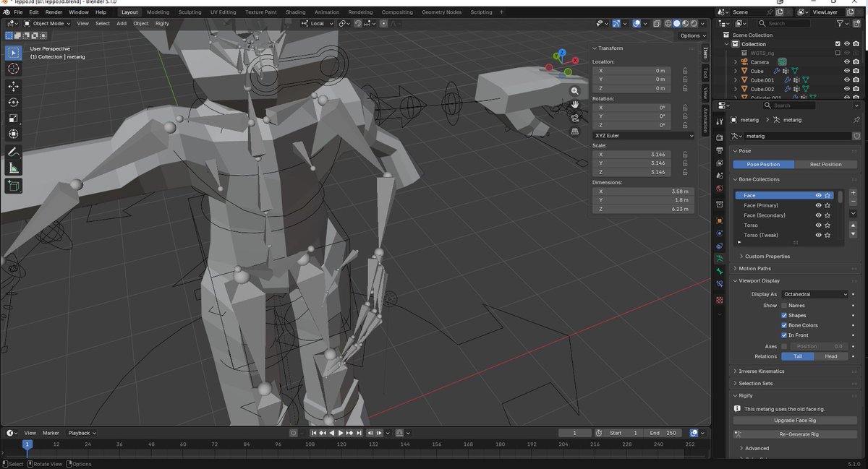Switch to the Sculpting workspace tab
This screenshot has width=868, height=469.
point(190,12)
